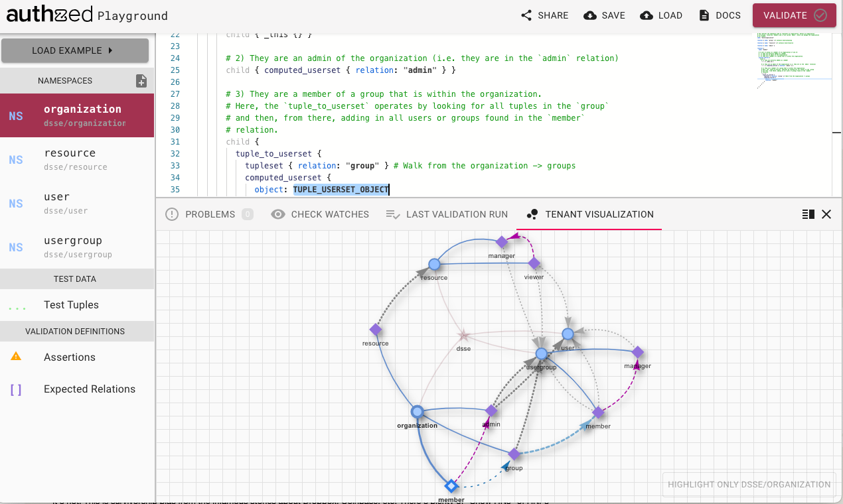Close the bottom panel with the X
Screen dimensions: 843x504
pos(826,214)
